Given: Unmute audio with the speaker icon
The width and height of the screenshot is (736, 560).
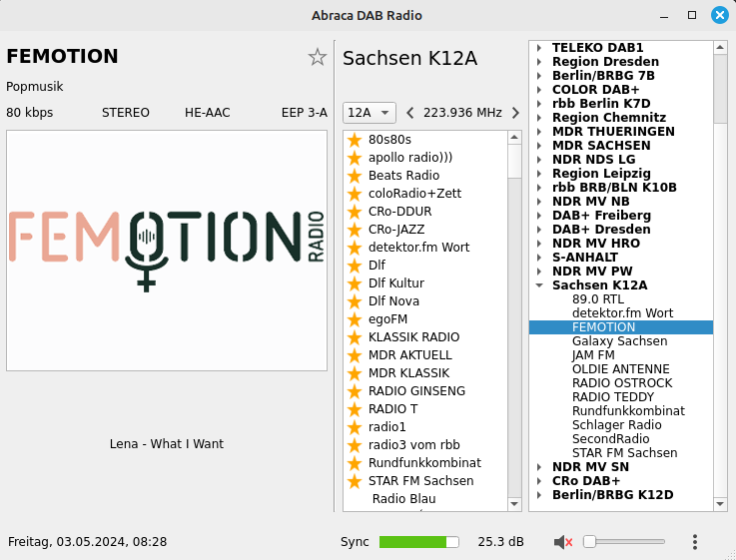Looking at the screenshot, I should point(563,542).
